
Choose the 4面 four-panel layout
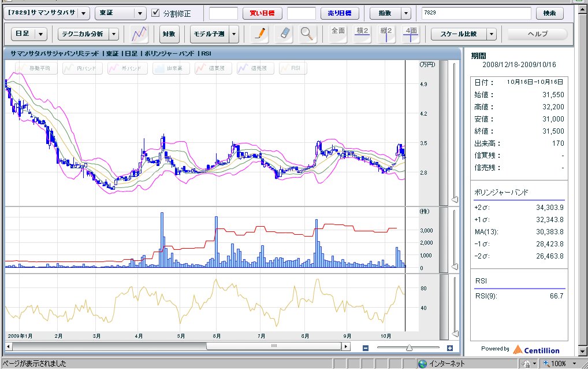410,34
